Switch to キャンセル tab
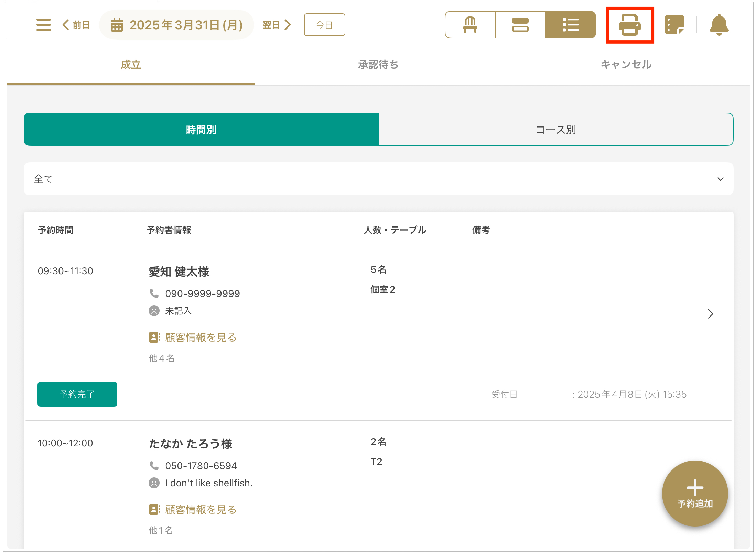756x554 pixels. (626, 65)
